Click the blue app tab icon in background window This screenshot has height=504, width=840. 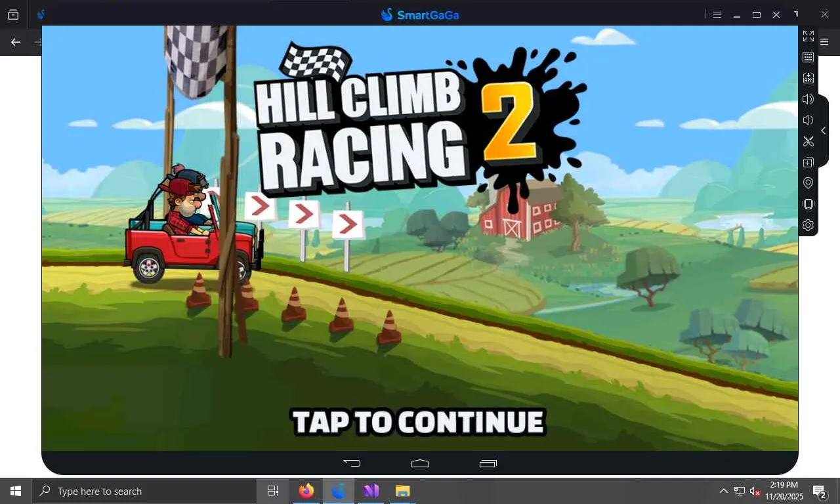pos(41,14)
